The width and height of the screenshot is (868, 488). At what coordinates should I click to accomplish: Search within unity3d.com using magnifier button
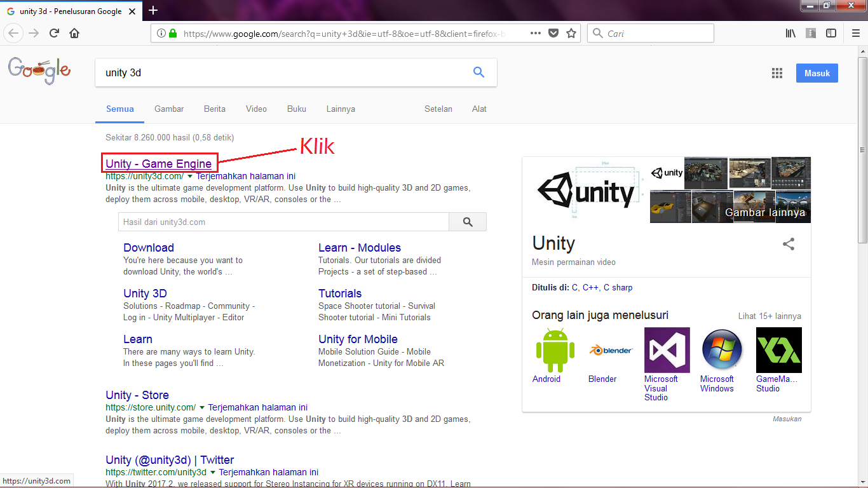(x=468, y=222)
